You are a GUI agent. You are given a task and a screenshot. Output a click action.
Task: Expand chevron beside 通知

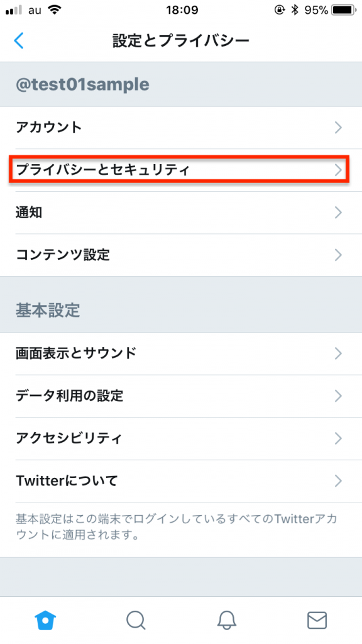338,213
